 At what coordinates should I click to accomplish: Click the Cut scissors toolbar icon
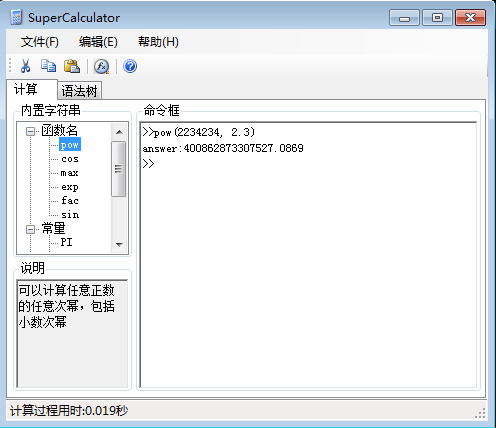[x=25, y=66]
